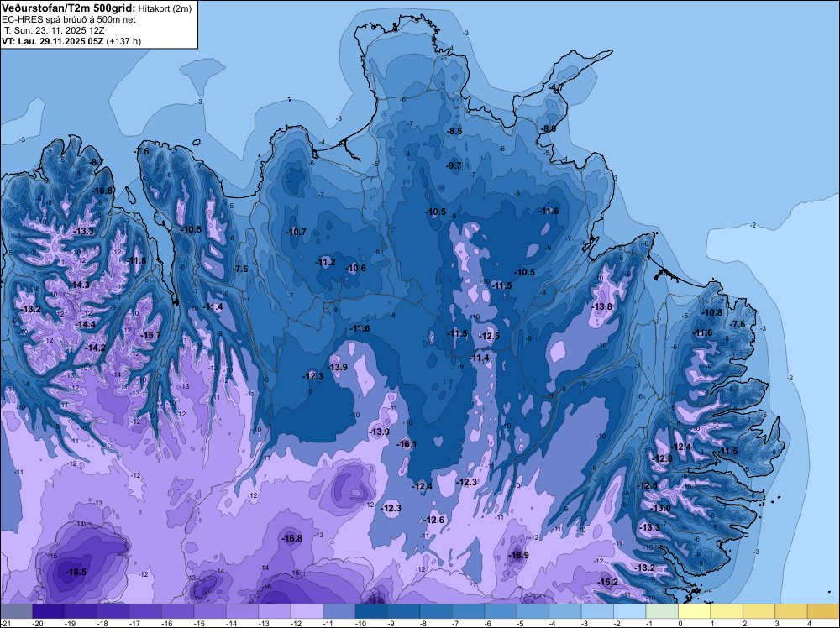Click the -12 label on the legend scale
Screen dimensions: 840x628
(296, 624)
